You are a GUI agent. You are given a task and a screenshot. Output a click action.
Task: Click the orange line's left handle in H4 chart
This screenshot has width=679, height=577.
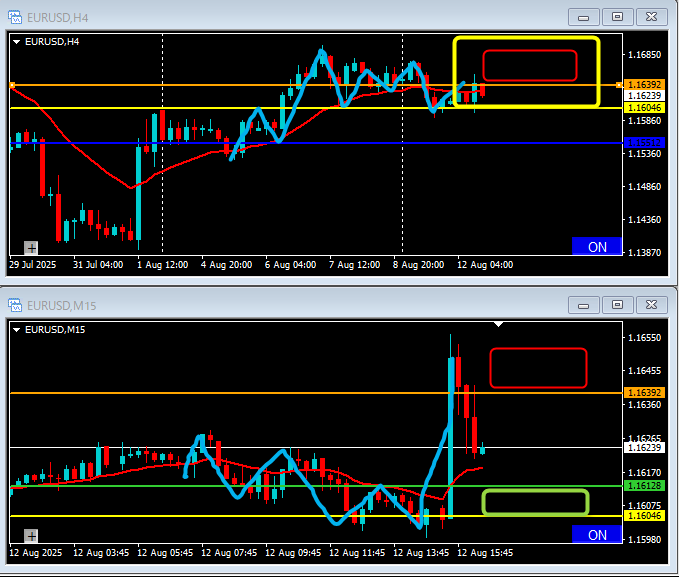(x=12, y=85)
